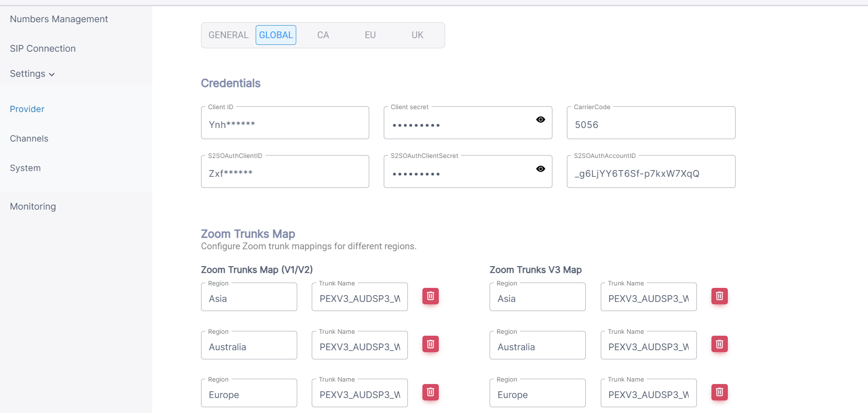
Task: Open SIP Connection page
Action: [x=43, y=49]
